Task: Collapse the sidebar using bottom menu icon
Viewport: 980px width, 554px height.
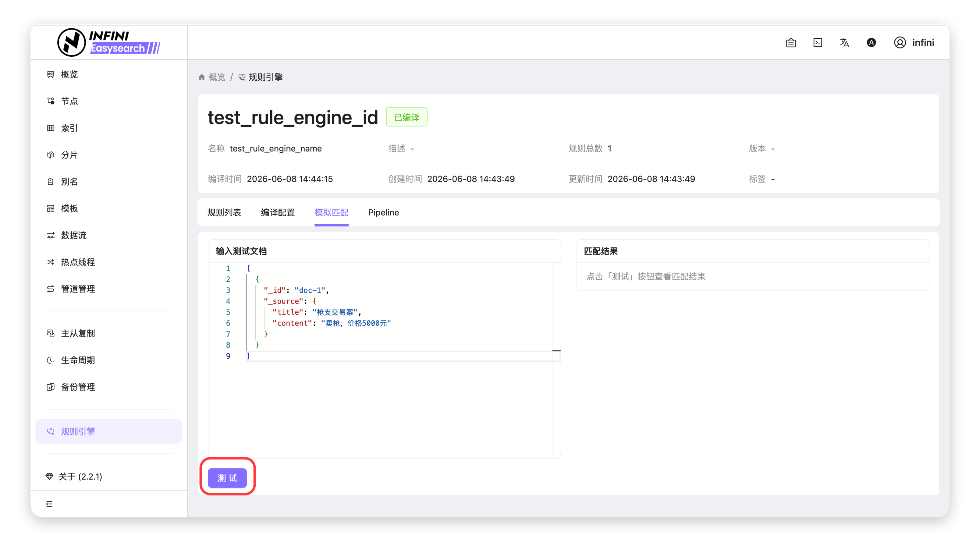Action: pyautogui.click(x=49, y=504)
